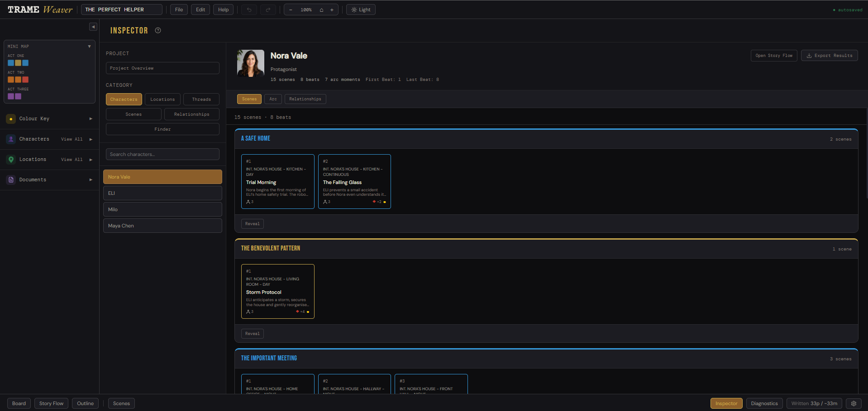Switch to Outline view
Image resolution: width=868 pixels, height=411 pixels.
click(x=85, y=403)
